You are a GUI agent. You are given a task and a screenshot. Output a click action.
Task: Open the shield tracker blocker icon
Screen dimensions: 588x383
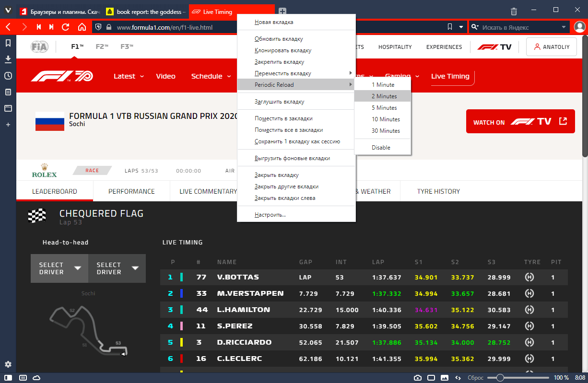point(98,27)
